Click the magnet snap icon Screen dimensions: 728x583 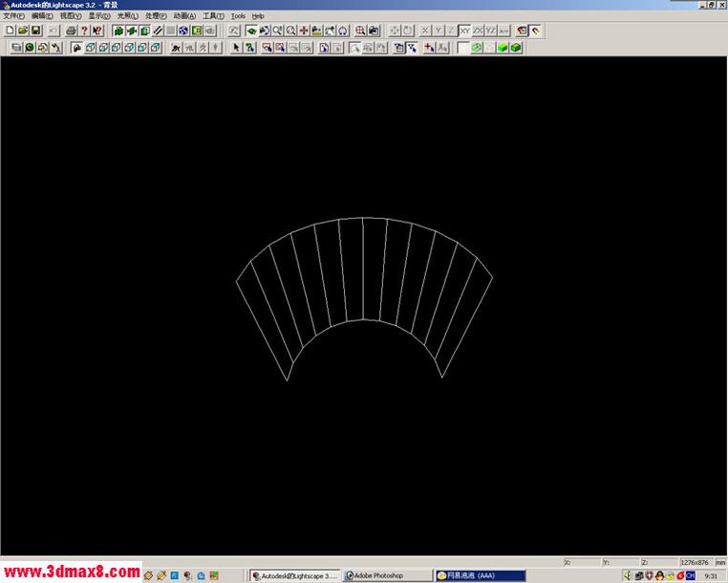[535, 31]
